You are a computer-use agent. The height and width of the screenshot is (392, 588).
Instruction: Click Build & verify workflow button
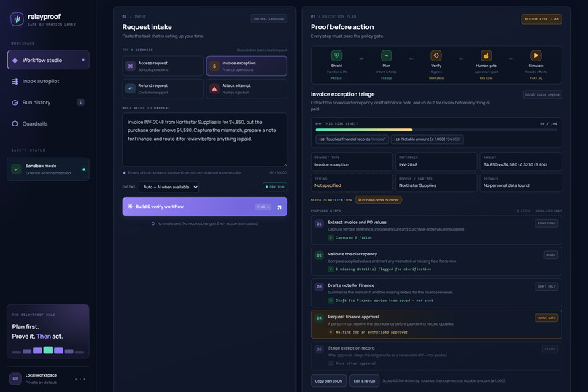(x=205, y=207)
